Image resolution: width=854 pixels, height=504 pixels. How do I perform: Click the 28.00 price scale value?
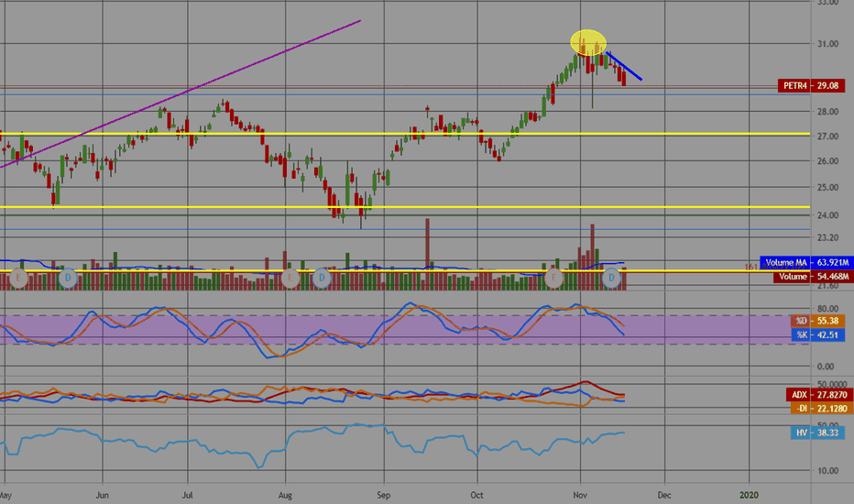(x=827, y=112)
